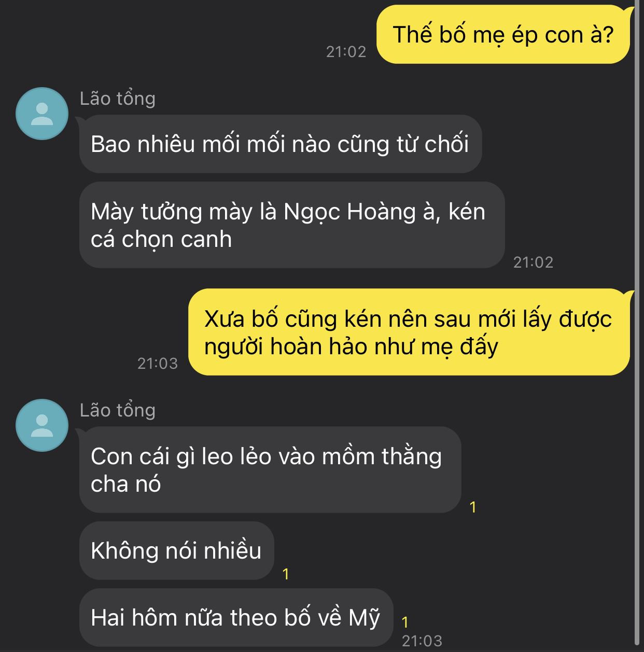
Task: Click the 21:03 timestamp below last message
Action: click(422, 641)
